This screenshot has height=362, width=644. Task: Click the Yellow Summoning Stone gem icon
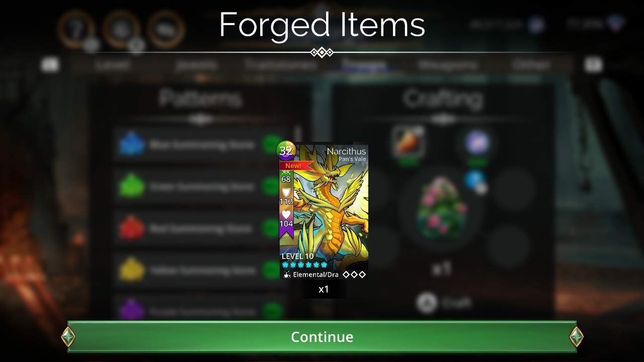click(x=131, y=270)
